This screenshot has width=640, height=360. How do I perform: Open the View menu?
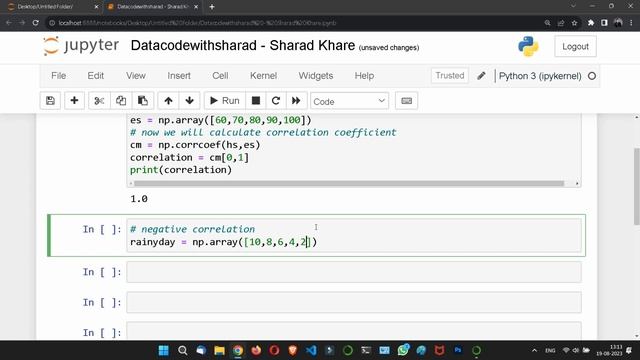[x=136, y=76]
